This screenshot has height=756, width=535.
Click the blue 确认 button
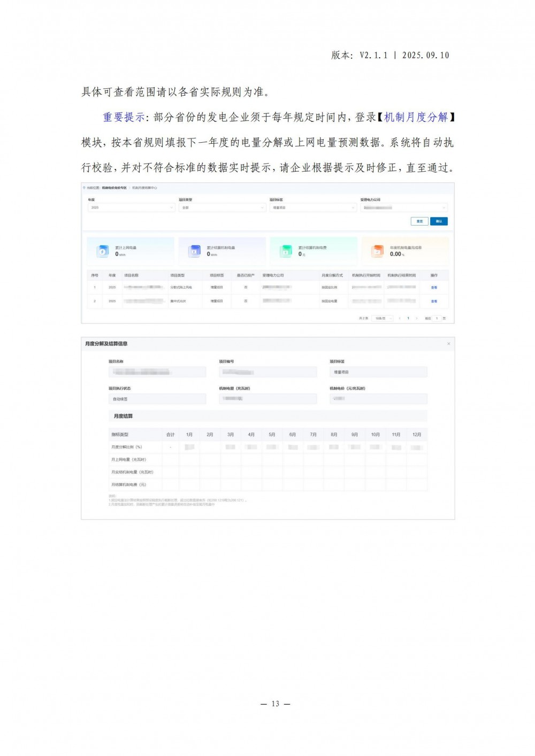click(x=439, y=221)
